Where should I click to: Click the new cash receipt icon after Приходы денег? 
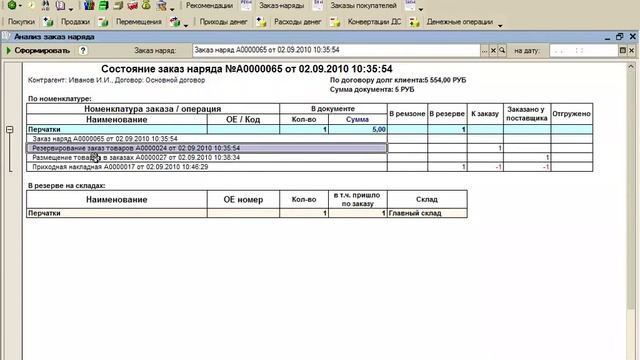(261, 22)
